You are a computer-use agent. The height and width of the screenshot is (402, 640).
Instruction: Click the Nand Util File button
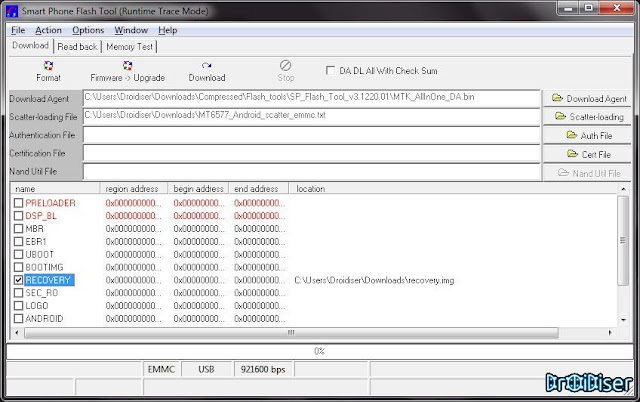tap(587, 173)
